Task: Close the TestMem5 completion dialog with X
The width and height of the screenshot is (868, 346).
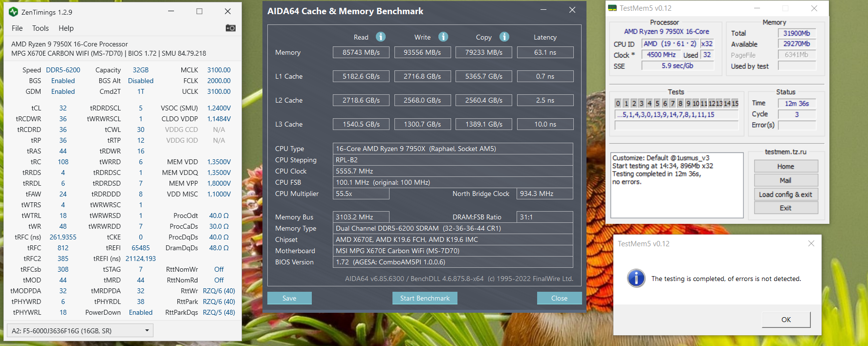Action: click(811, 243)
